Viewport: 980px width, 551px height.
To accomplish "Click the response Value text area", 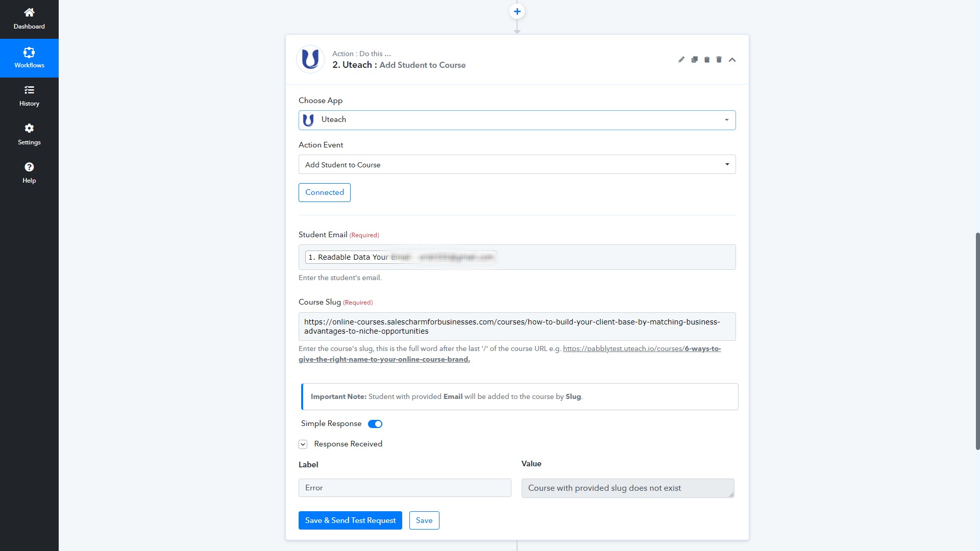I will [628, 488].
